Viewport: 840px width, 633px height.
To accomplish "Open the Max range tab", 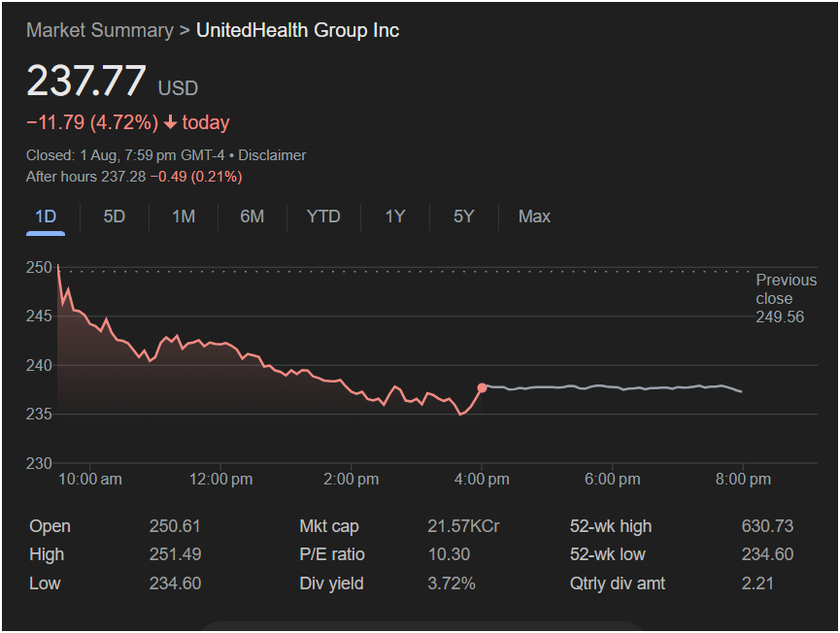I will click(x=534, y=217).
